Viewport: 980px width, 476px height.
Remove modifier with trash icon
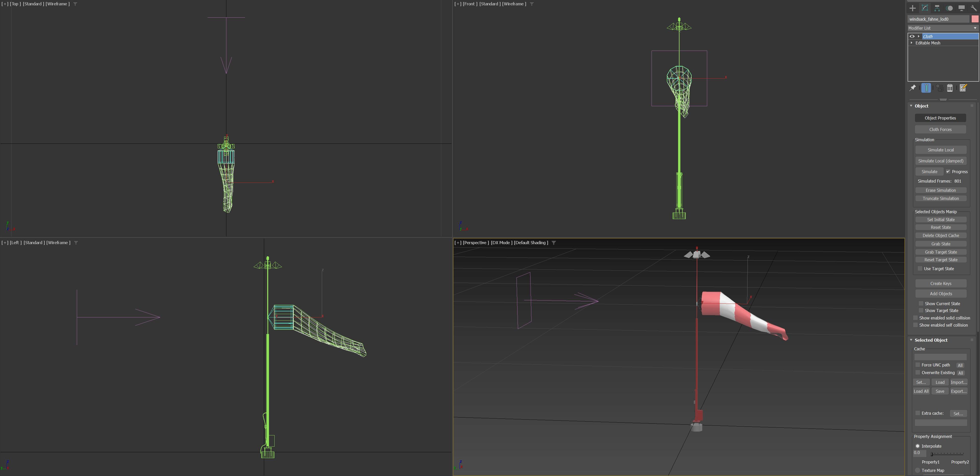[950, 88]
